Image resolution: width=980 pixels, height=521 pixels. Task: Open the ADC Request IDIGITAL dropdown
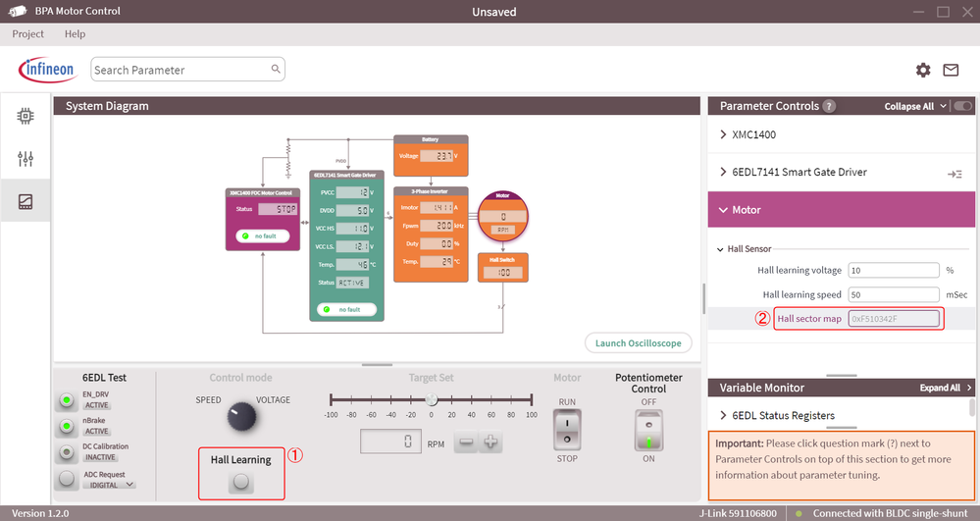(x=111, y=485)
